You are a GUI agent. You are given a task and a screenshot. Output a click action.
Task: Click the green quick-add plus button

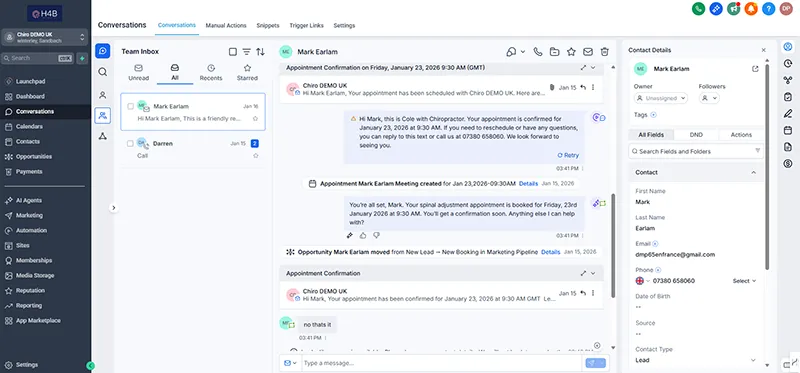(x=82, y=58)
